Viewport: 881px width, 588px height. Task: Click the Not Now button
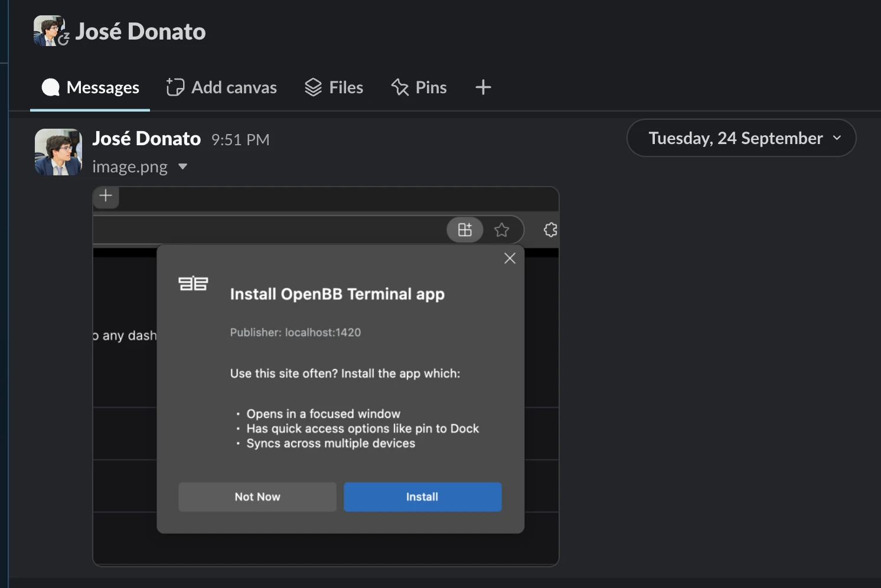point(257,496)
